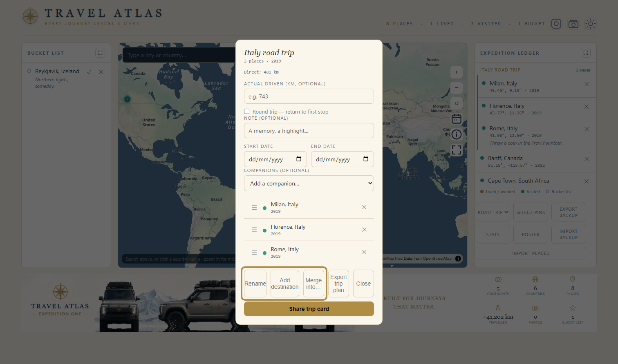The width and height of the screenshot is (618, 364).
Task: Click Share trip card button
Action: (x=309, y=309)
